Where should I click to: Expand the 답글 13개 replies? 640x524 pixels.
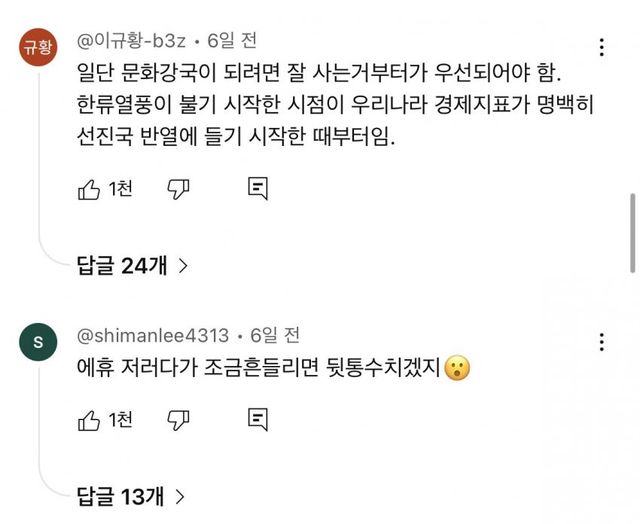point(131,494)
